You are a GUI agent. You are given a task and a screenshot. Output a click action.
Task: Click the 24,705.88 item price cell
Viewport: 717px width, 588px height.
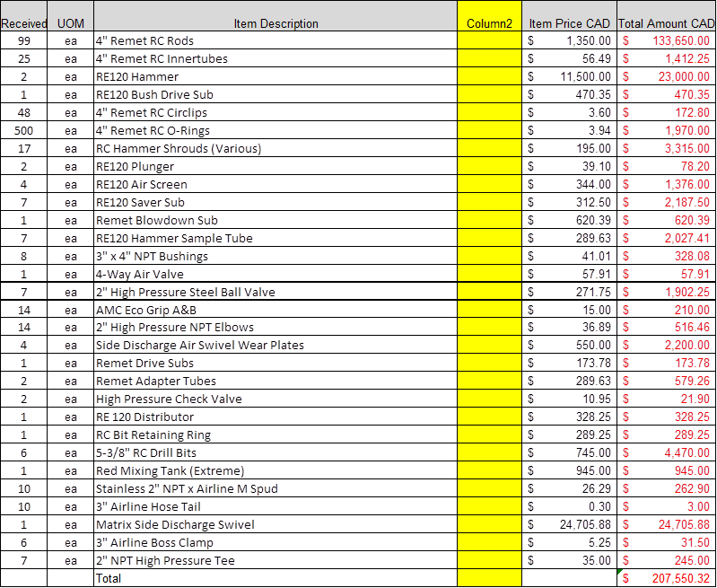coord(569,524)
